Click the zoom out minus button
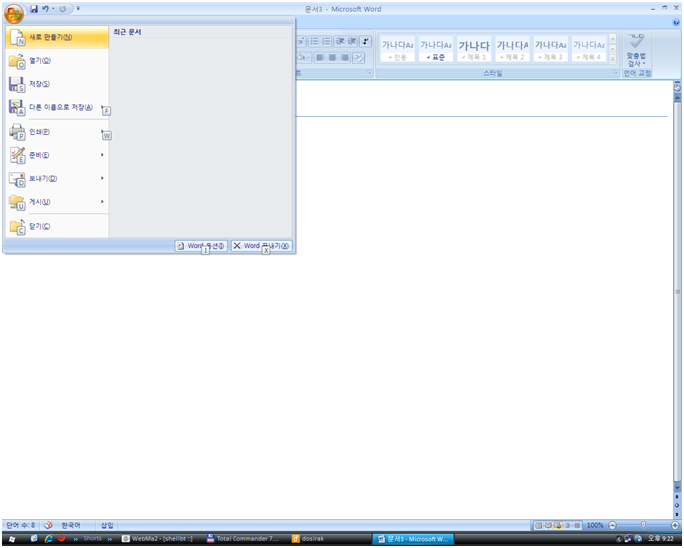Image resolution: width=684 pixels, height=548 pixels. tap(612, 525)
